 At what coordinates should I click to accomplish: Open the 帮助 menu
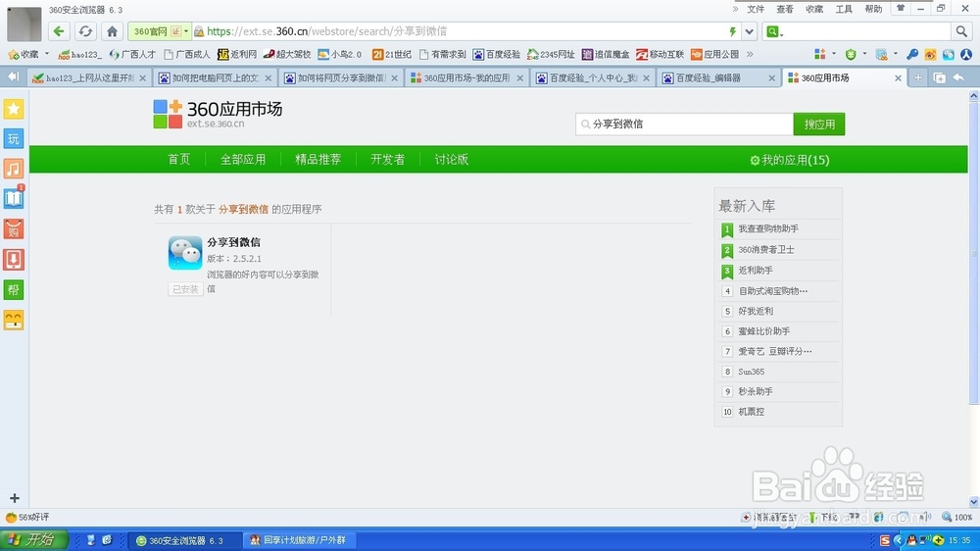[x=873, y=9]
